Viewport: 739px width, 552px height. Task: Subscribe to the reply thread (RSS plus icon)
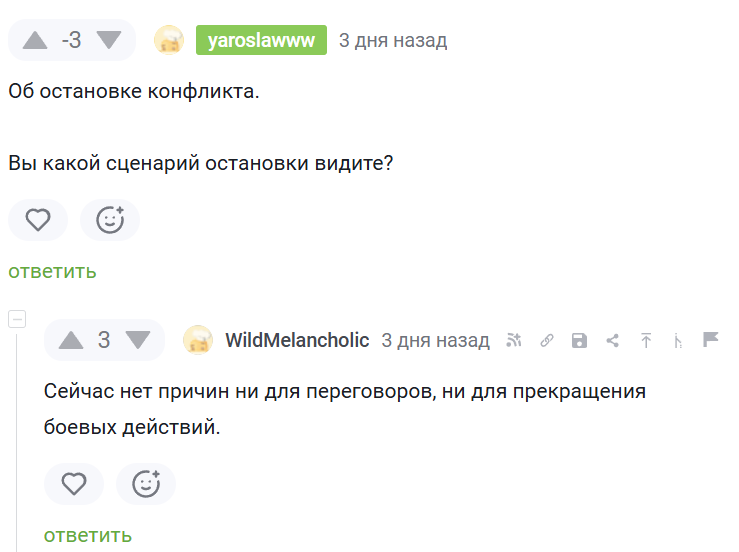tap(514, 340)
